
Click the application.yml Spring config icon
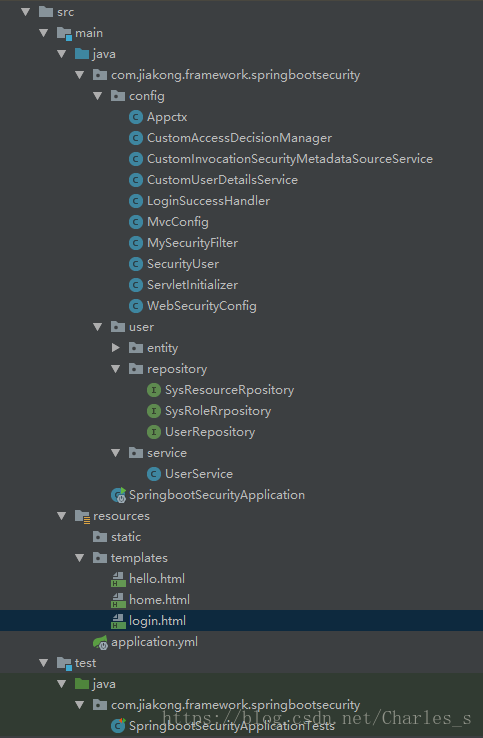click(x=100, y=642)
